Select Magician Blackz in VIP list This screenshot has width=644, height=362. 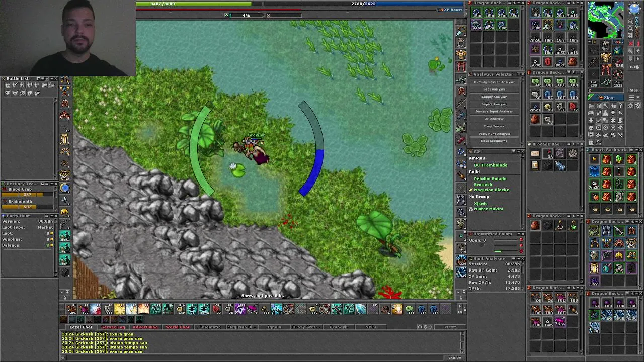point(492,190)
